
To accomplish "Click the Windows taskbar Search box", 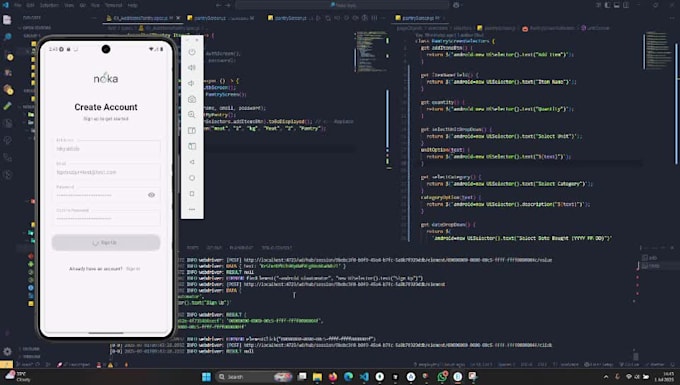I will tap(254, 376).
